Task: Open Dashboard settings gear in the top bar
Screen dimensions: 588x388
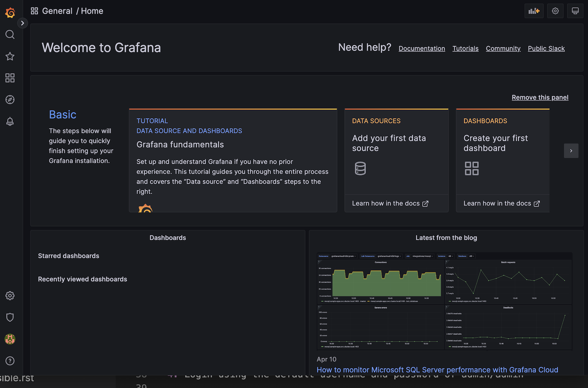Action: coord(555,11)
